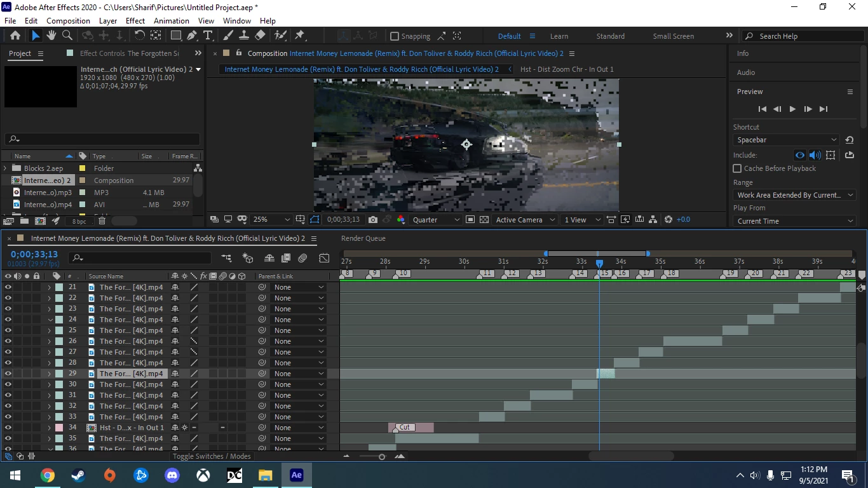Viewport: 868px width, 488px height.
Task: Enable the Snapping checkbox
Action: click(395, 36)
